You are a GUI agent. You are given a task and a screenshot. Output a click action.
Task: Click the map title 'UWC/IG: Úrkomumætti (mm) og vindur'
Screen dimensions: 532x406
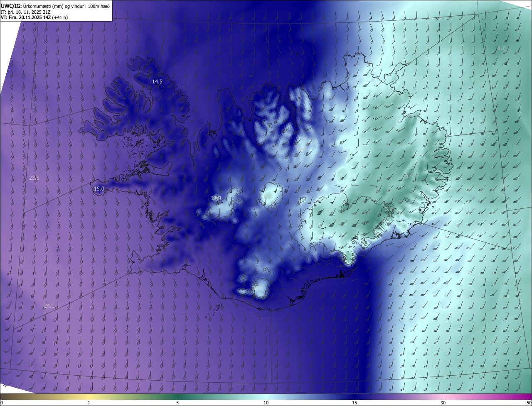pyautogui.click(x=55, y=5)
